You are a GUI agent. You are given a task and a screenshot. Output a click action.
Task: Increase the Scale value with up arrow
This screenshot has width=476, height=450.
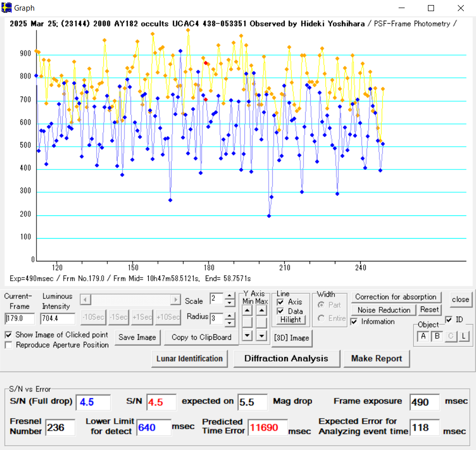(229, 296)
